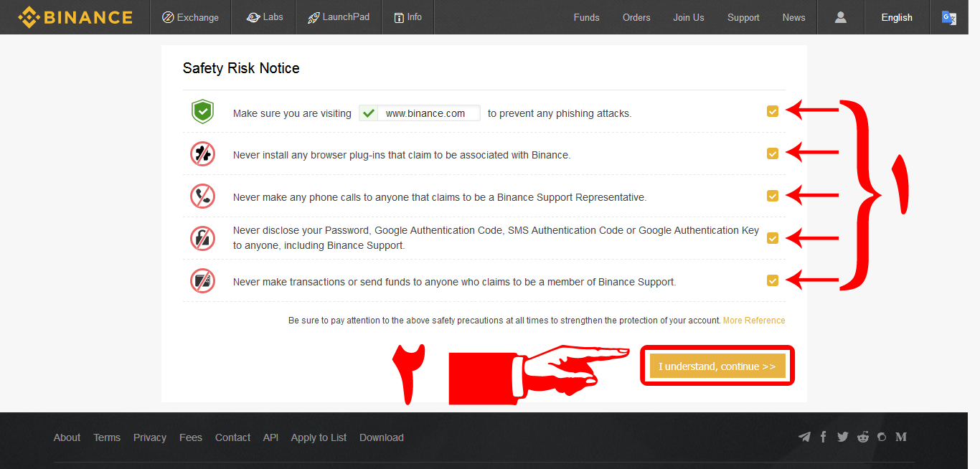The image size is (980, 469).
Task: Open LaunchPad from the top navigation
Action: coord(339,17)
